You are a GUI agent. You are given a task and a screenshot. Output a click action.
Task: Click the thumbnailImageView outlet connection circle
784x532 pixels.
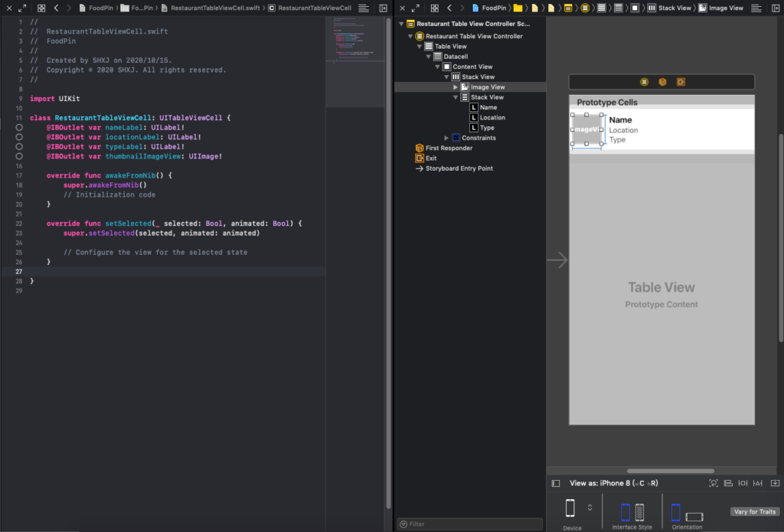[x=19, y=156]
